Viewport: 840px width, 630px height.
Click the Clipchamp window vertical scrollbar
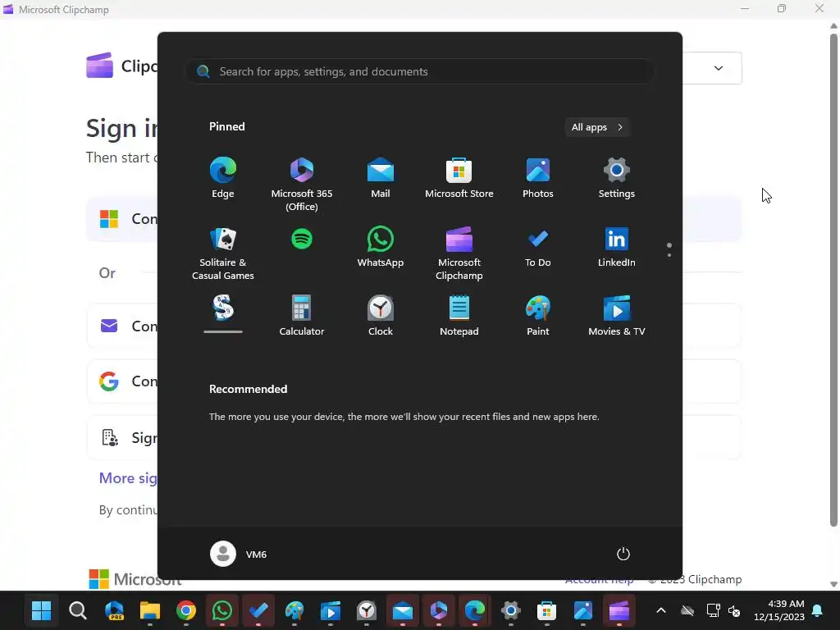(833, 280)
